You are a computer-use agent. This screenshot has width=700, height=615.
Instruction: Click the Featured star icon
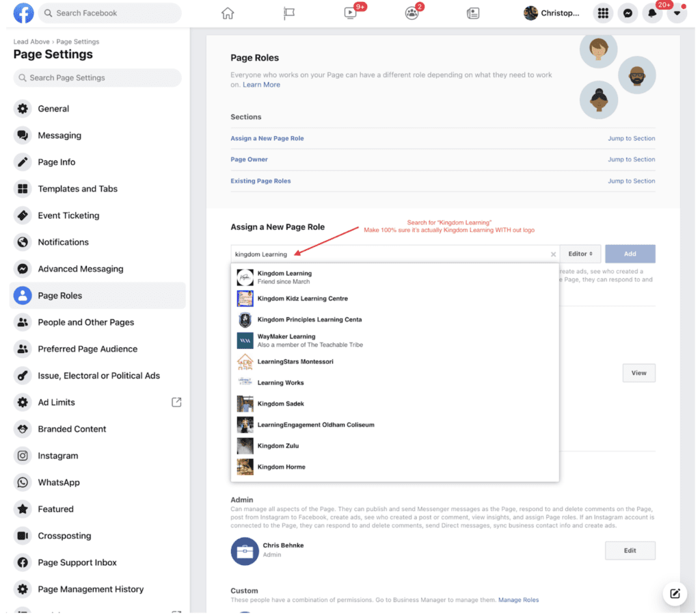coord(23,509)
